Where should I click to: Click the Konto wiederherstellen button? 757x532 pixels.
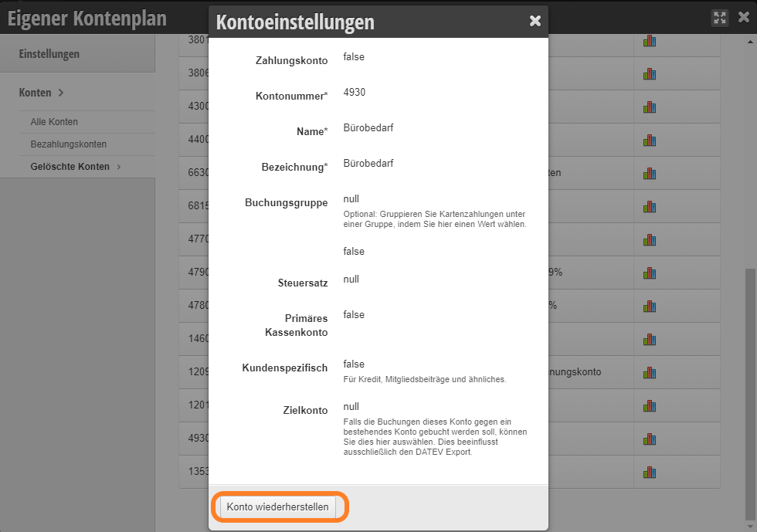point(277,507)
